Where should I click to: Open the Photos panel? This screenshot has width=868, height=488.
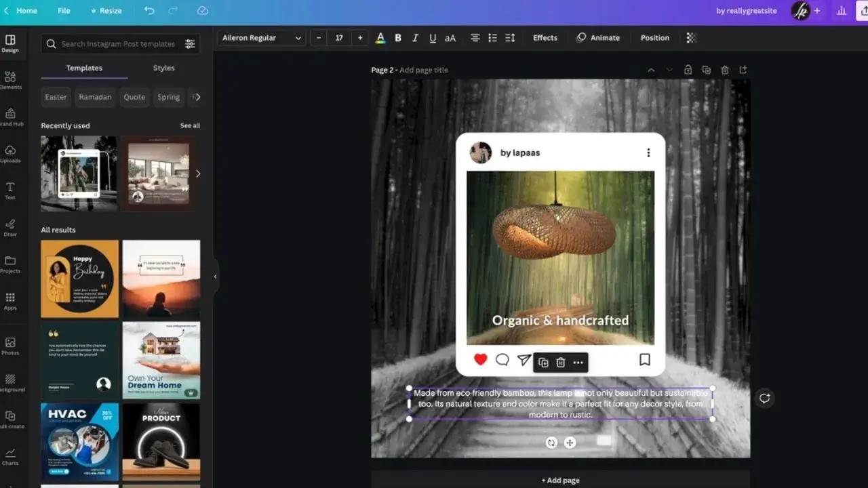(10, 346)
